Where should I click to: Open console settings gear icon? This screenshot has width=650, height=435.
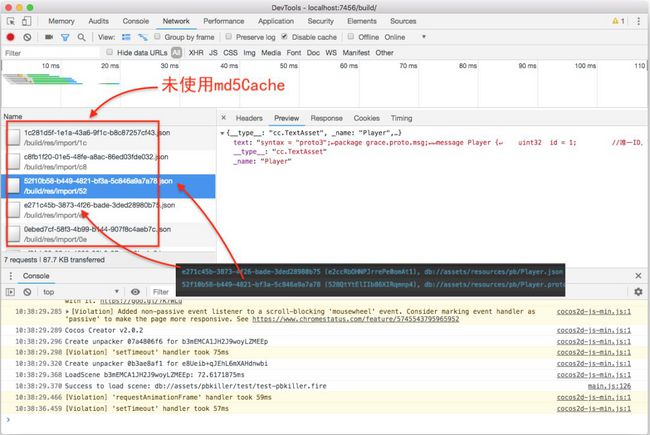[x=638, y=292]
